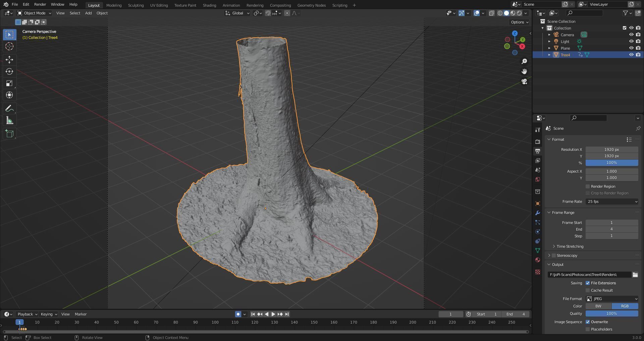Viewport: 644px width, 341px height.
Task: Open the World properties tab
Action: (x=538, y=179)
